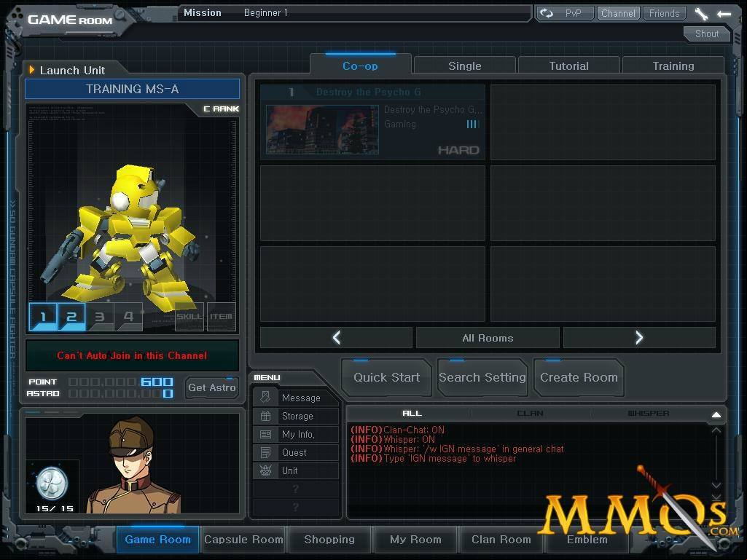Switch to the Co-op tab
Screen dimensions: 747x560
360,66
